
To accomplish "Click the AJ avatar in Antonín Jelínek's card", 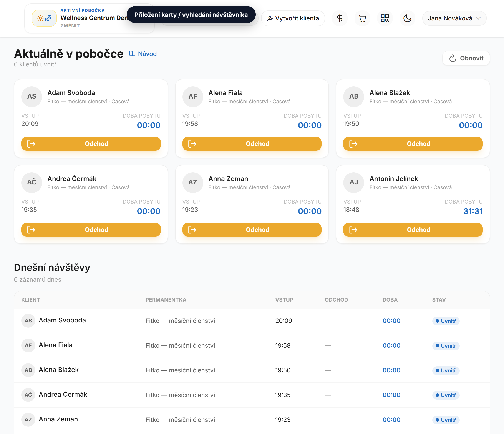I will tap(354, 182).
